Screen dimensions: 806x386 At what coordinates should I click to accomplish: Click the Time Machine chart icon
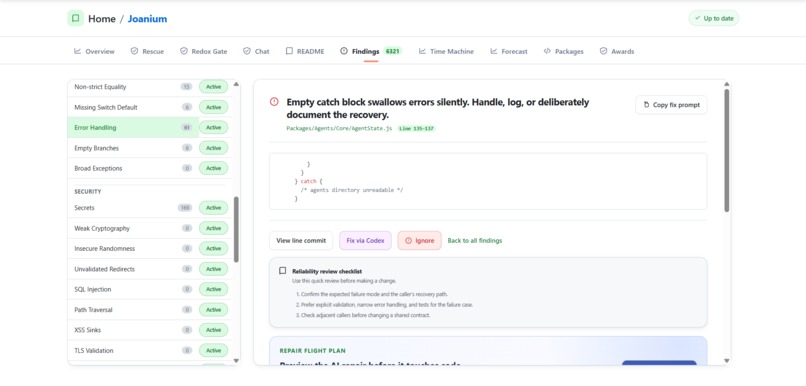click(x=422, y=51)
